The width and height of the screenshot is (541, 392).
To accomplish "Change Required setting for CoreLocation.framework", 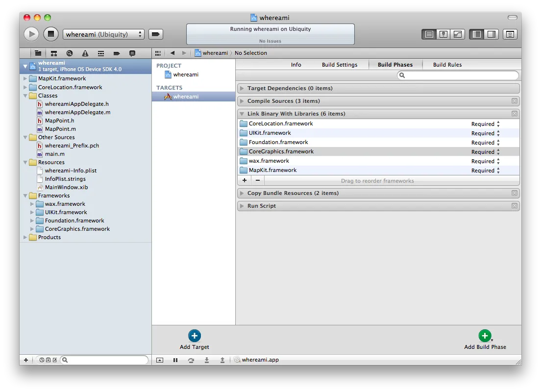I will click(486, 124).
